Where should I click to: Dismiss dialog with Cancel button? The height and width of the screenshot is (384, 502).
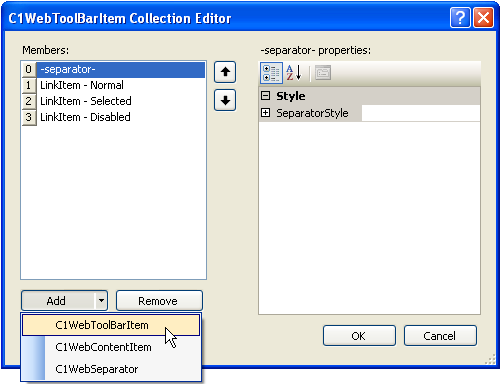[x=440, y=336]
